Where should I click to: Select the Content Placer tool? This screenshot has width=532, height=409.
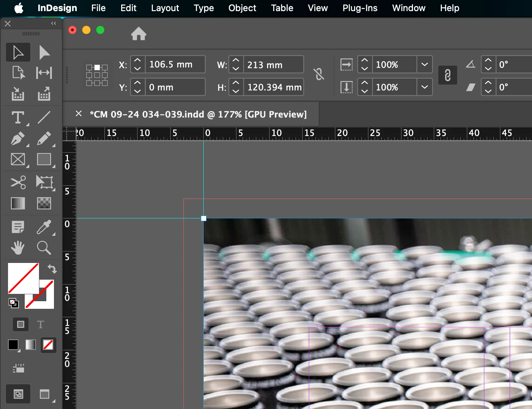tap(44, 94)
